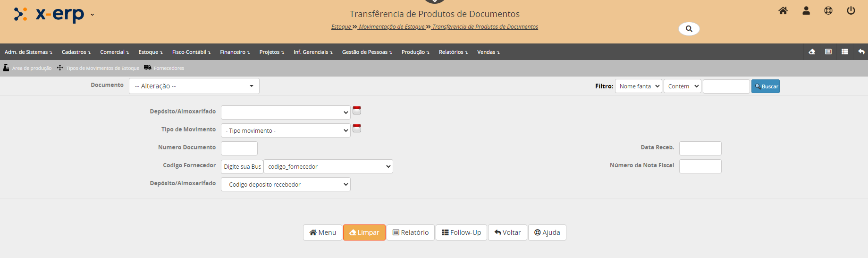This screenshot has height=258, width=868.
Task: Open the Estoque menu
Action: click(150, 52)
